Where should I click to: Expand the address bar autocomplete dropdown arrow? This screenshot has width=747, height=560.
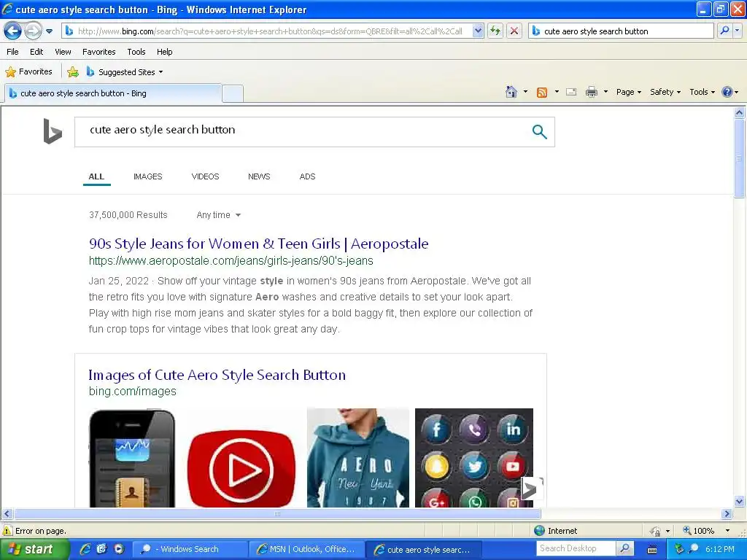click(478, 31)
